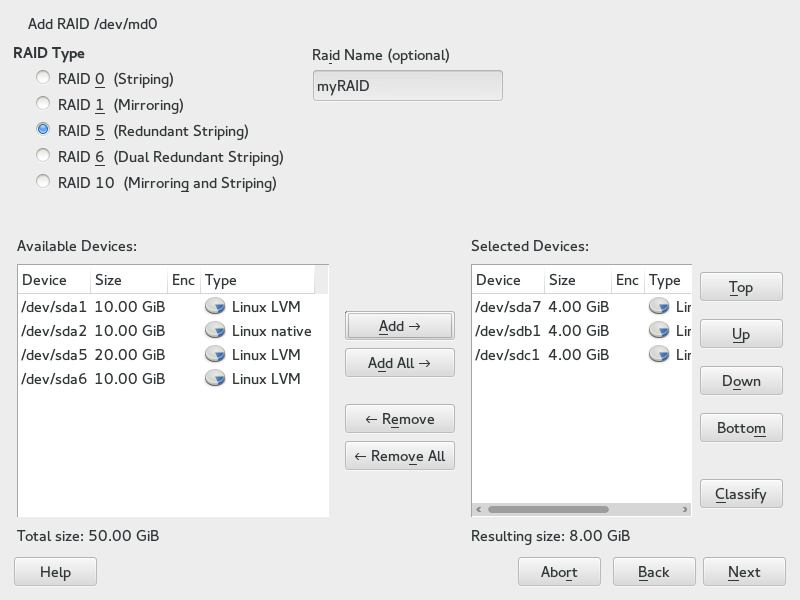Select RAID 6 Dual Redundant Striping

coord(43,156)
